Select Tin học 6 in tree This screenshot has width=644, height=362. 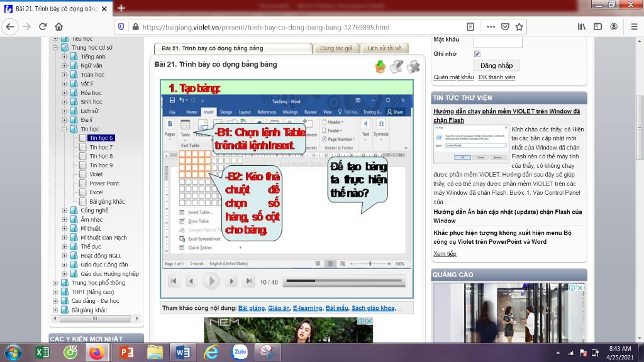pos(101,138)
